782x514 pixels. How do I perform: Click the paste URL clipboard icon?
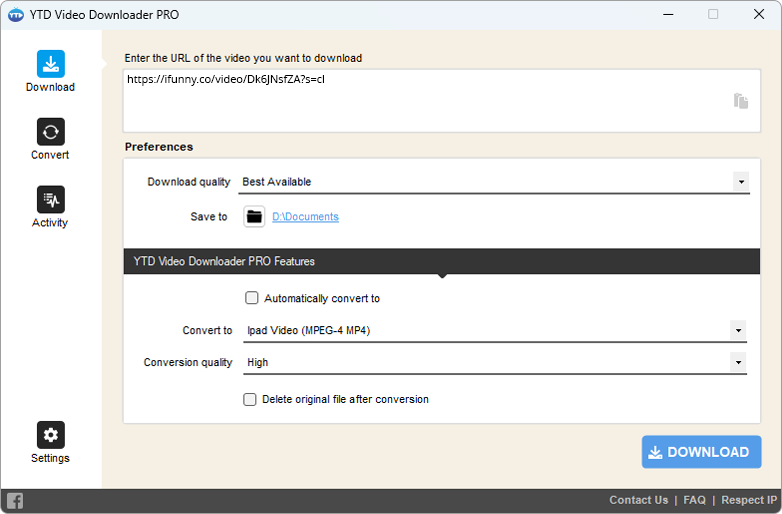(740, 101)
